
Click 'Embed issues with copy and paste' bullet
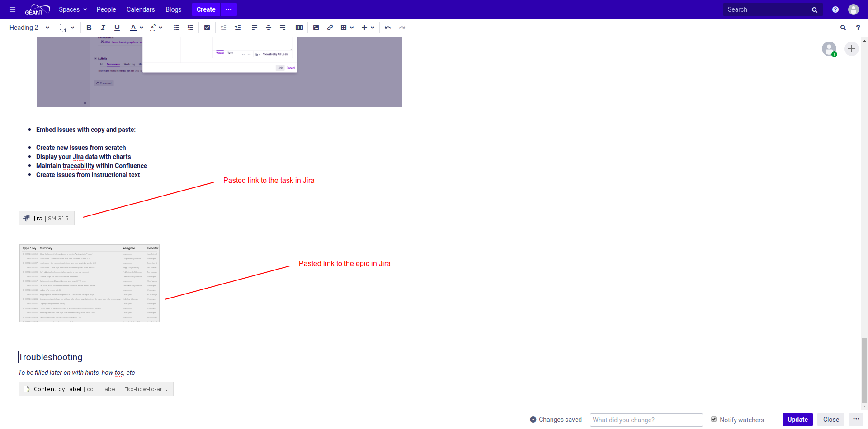86,130
